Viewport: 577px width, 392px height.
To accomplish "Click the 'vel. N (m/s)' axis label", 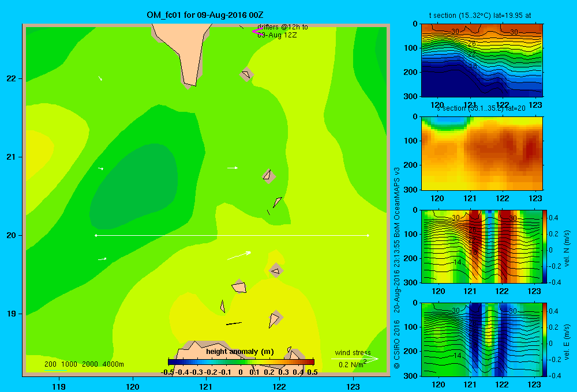I will click(567, 248).
